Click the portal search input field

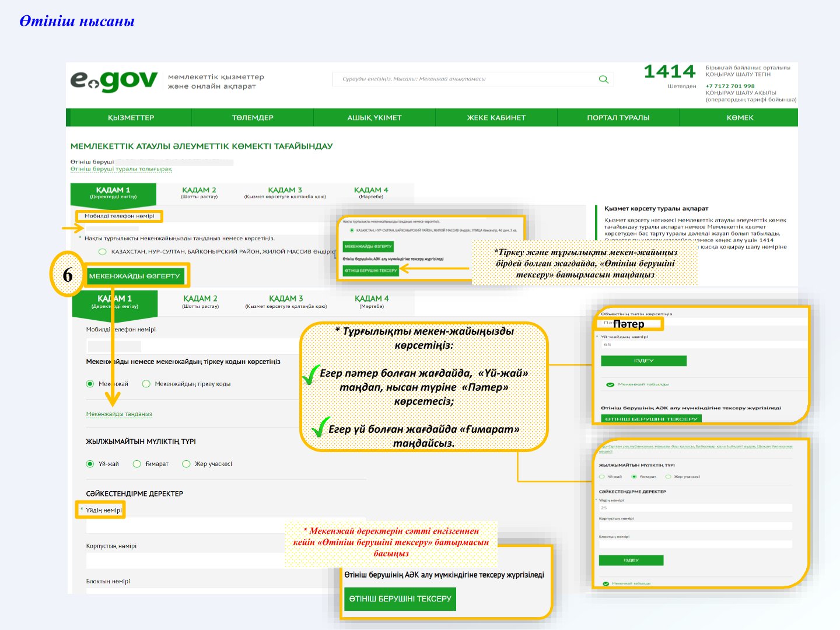pyautogui.click(x=464, y=79)
